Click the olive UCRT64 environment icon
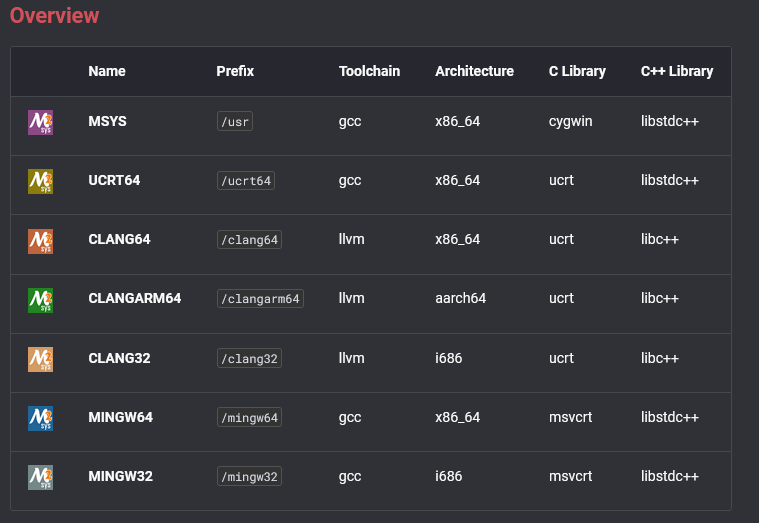The height and width of the screenshot is (523, 759). [40, 182]
